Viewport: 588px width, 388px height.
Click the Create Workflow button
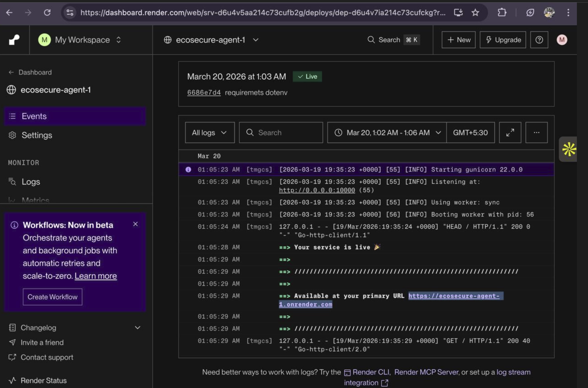pos(53,297)
